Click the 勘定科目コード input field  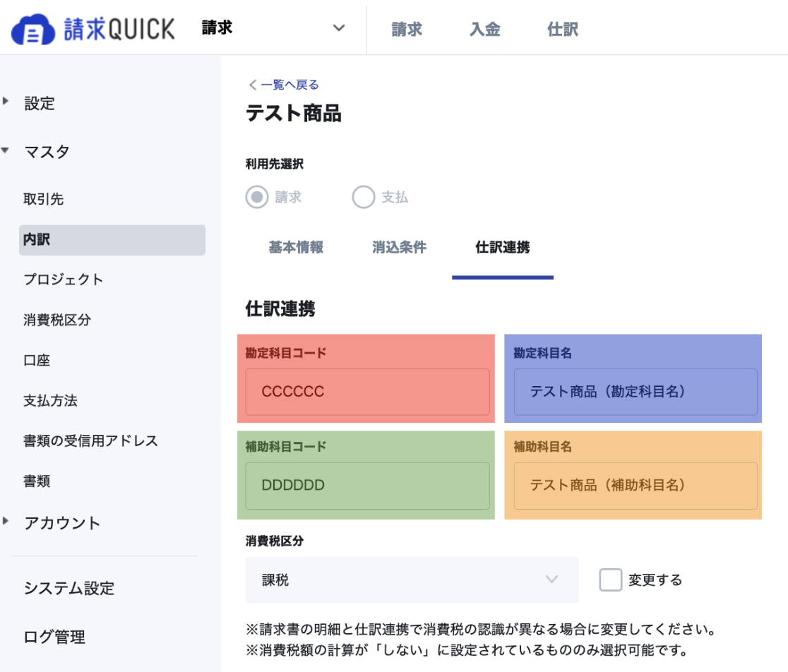tap(367, 392)
